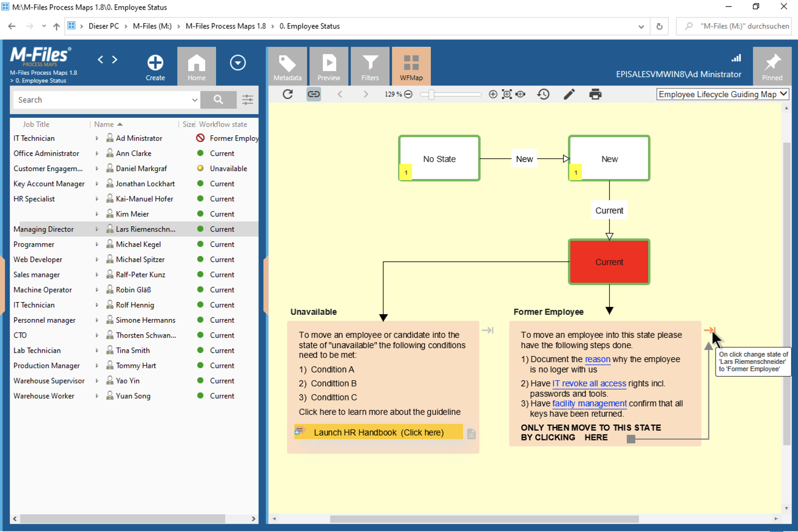The height and width of the screenshot is (532, 798).
Task: Click the eye-shaped center view icon
Action: pyautogui.click(x=521, y=95)
